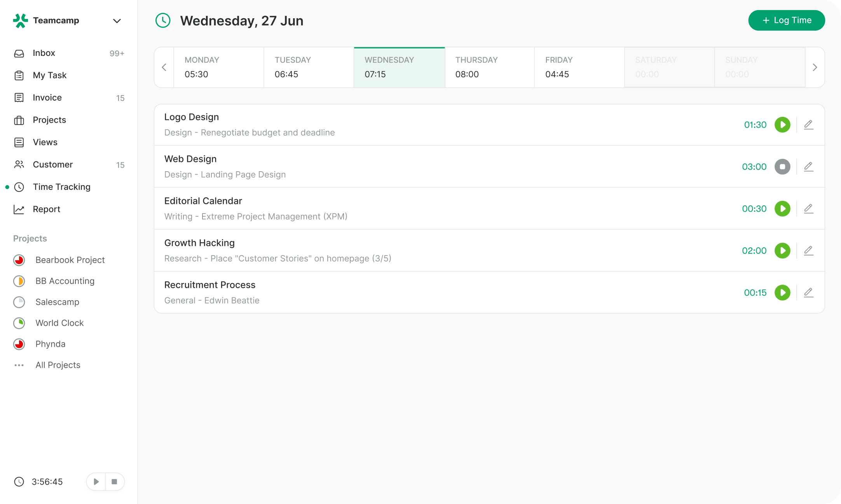Select the Time Tracking clock icon
The width and height of the screenshot is (841, 504).
[x=20, y=187]
